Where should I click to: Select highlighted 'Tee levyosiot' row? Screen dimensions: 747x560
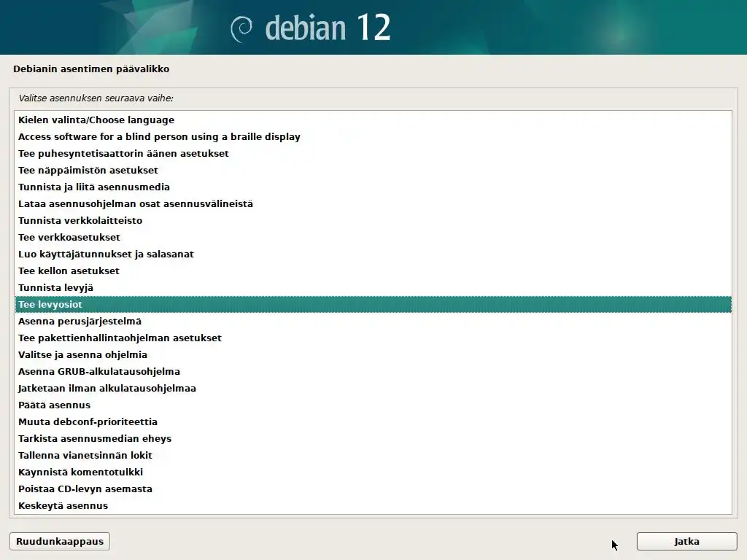click(373, 304)
